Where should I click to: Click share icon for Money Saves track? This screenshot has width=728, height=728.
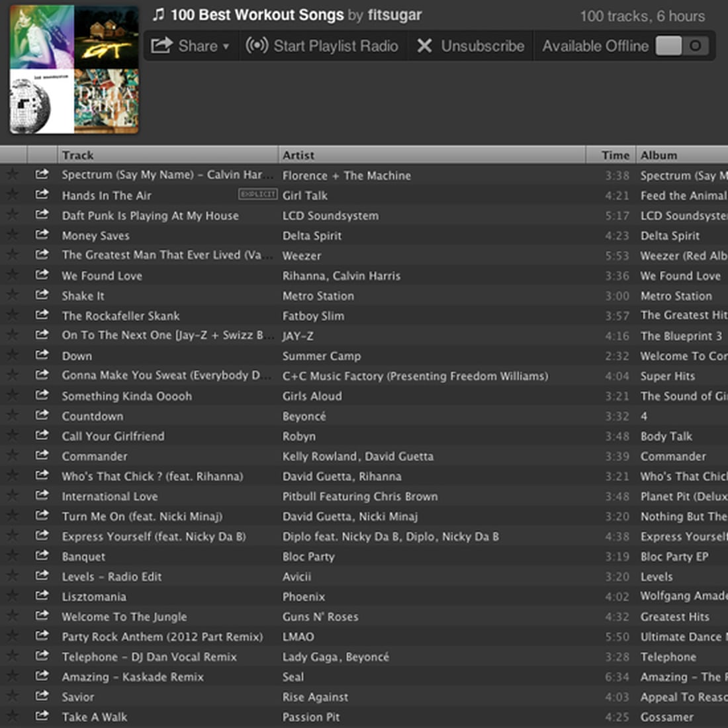tap(42, 235)
